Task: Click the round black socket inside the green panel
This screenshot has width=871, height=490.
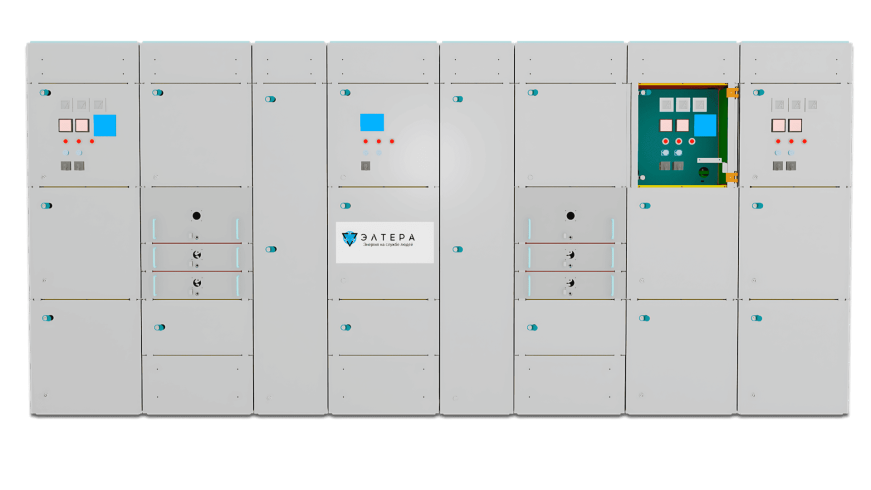Action: click(703, 172)
